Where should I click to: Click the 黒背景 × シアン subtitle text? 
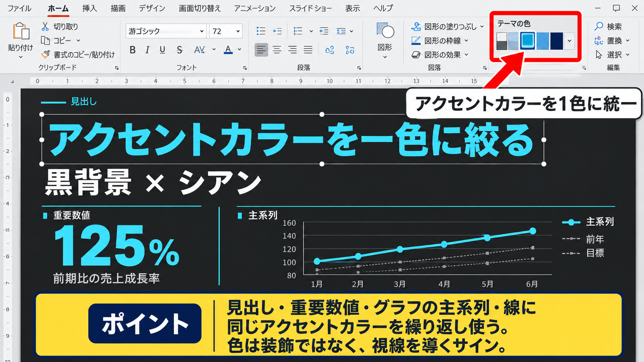coord(153,183)
